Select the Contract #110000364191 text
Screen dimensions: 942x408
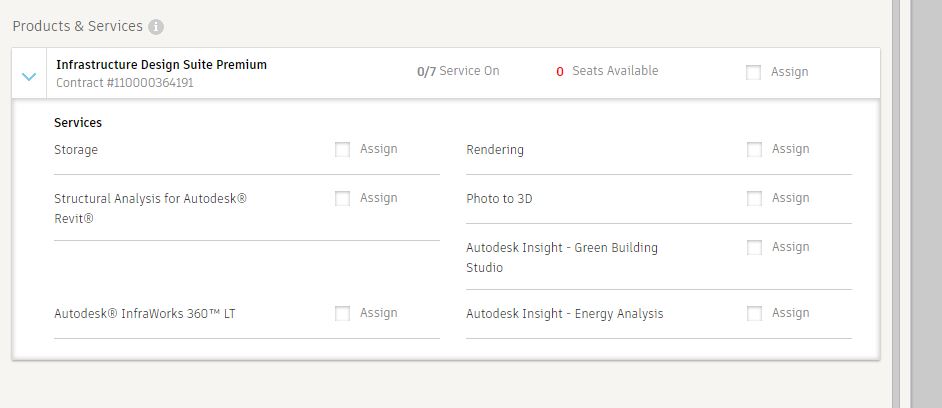pos(125,83)
